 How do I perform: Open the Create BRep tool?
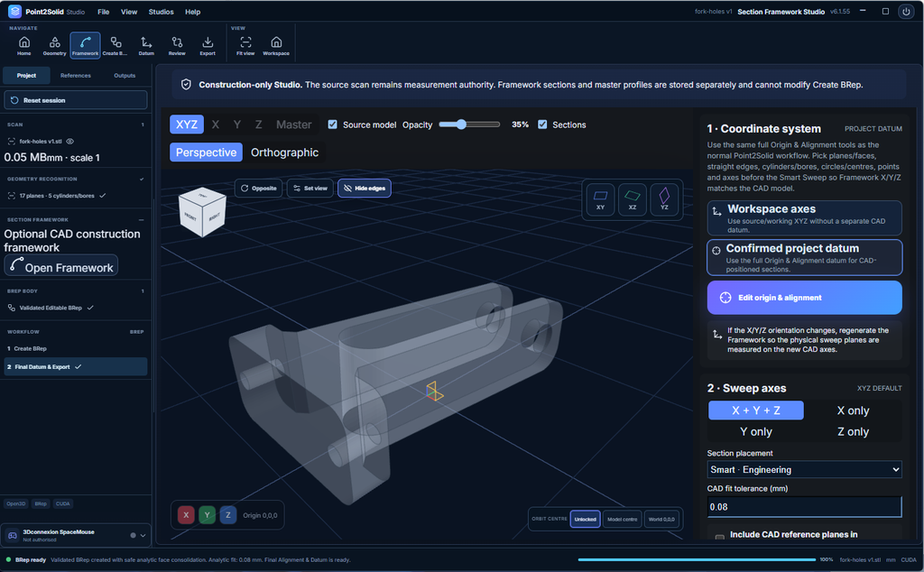click(115, 45)
